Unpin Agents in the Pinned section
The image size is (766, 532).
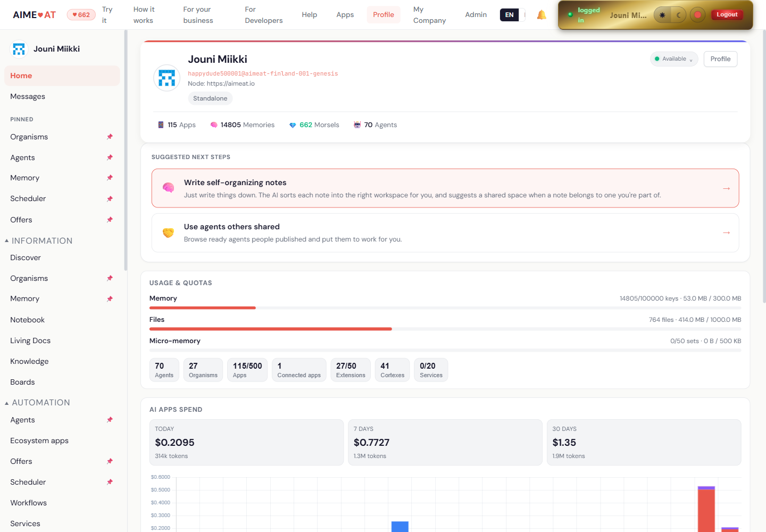point(110,157)
